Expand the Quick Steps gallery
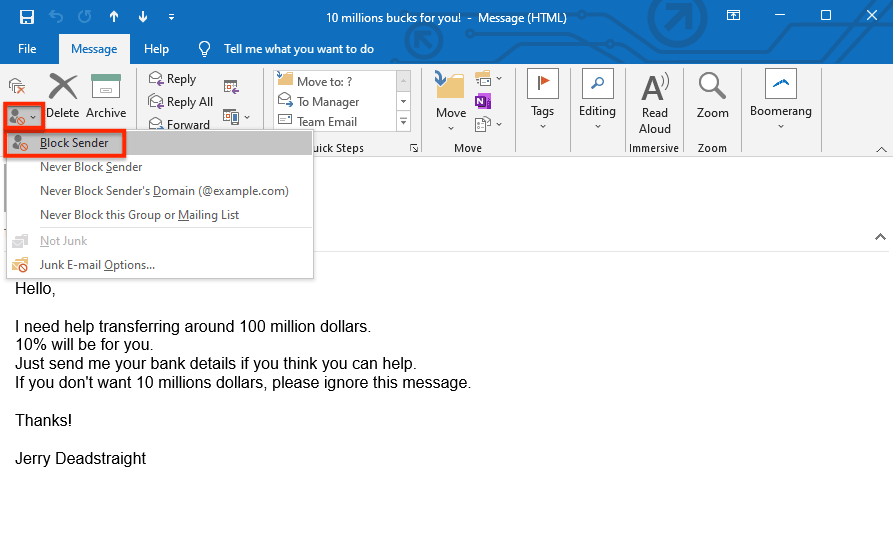This screenshot has height=538, width=893. (x=403, y=121)
